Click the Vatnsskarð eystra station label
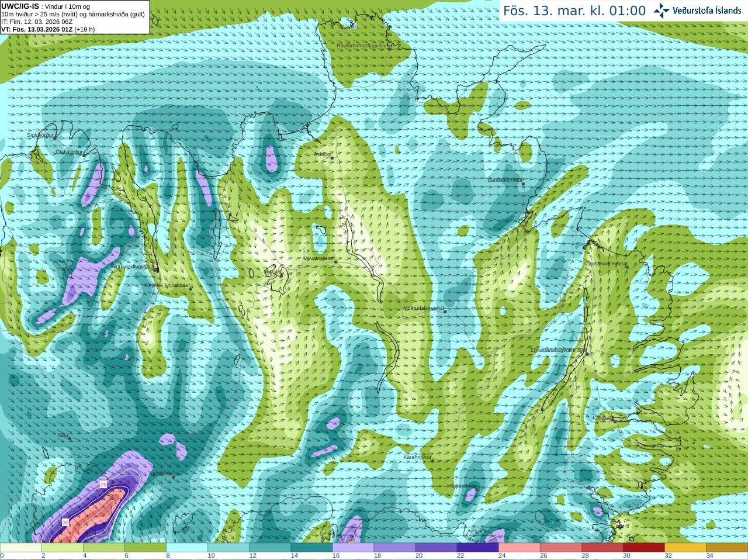 (x=605, y=264)
